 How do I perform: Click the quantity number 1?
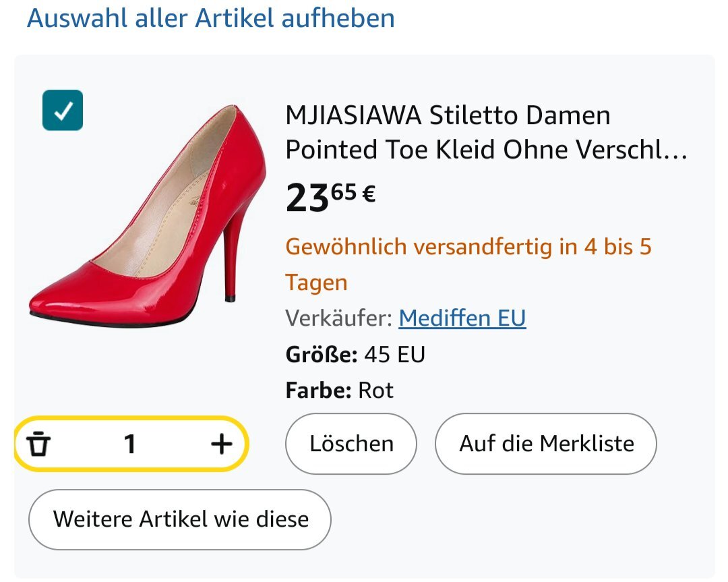(x=130, y=444)
